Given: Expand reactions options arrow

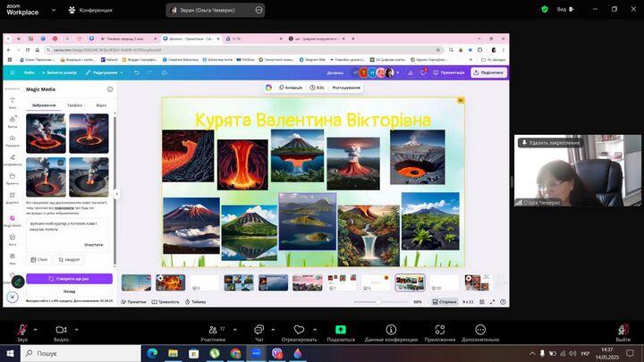Looking at the screenshot, I should [315, 329].
